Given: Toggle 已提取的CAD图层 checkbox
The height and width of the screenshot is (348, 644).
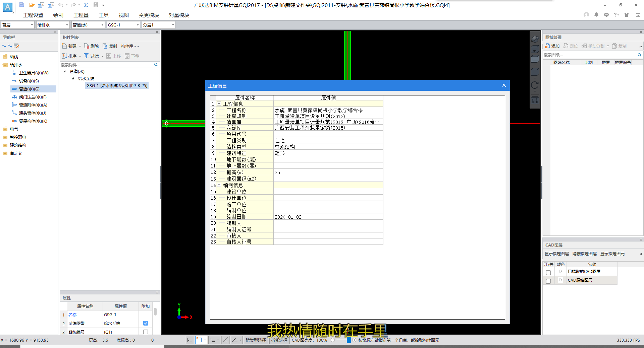Looking at the screenshot, I should (x=548, y=272).
